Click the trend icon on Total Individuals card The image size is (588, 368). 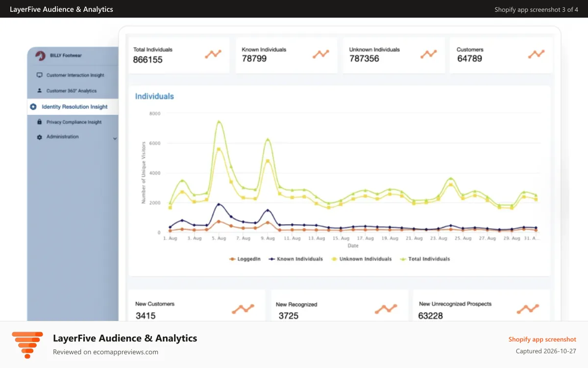coord(213,54)
